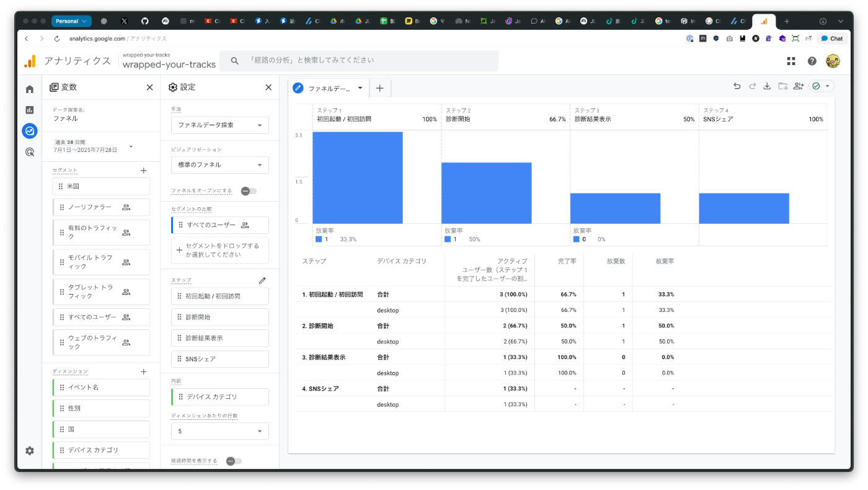
Task: Select the ウェブのトラフィック segment
Action: (x=101, y=342)
